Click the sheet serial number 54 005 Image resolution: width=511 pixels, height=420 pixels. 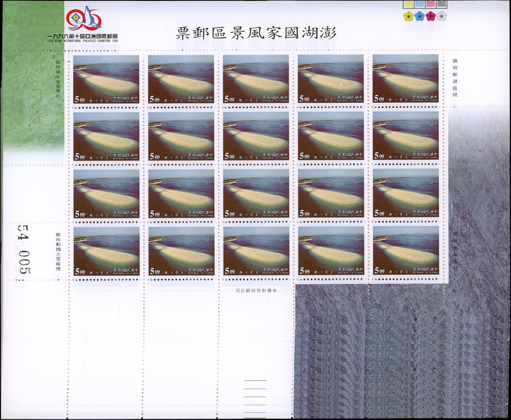25,249
